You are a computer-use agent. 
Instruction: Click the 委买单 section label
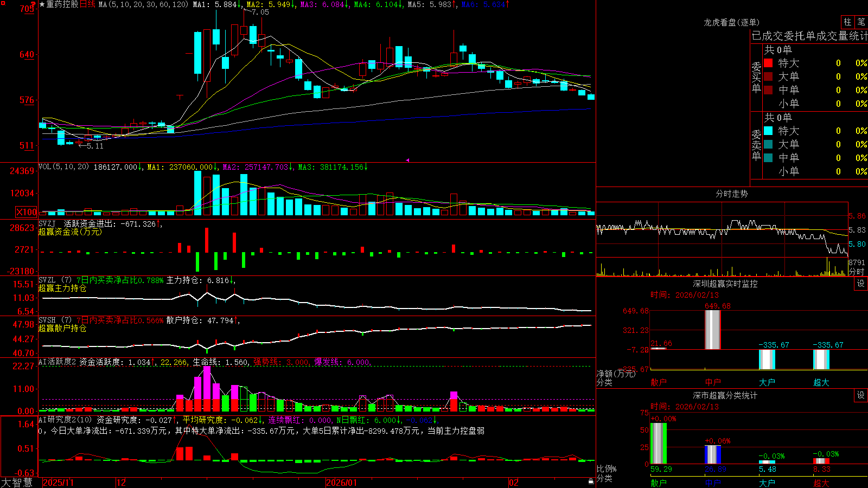pyautogui.click(x=756, y=77)
